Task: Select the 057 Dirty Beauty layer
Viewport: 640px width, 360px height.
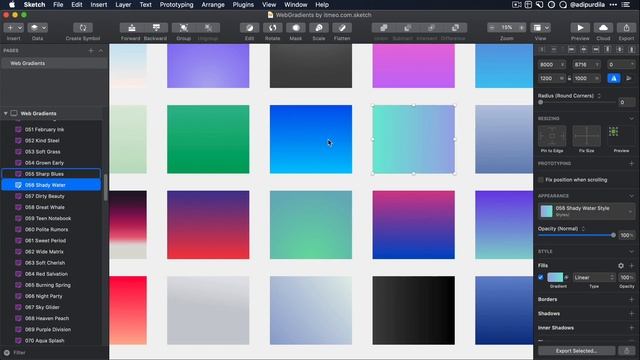Action: pos(51,196)
